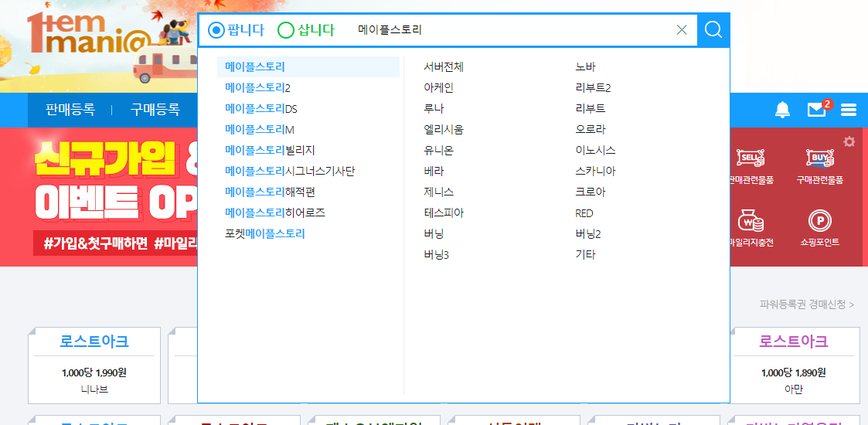Select the 베라 server
The image size is (868, 425).
(x=434, y=172)
